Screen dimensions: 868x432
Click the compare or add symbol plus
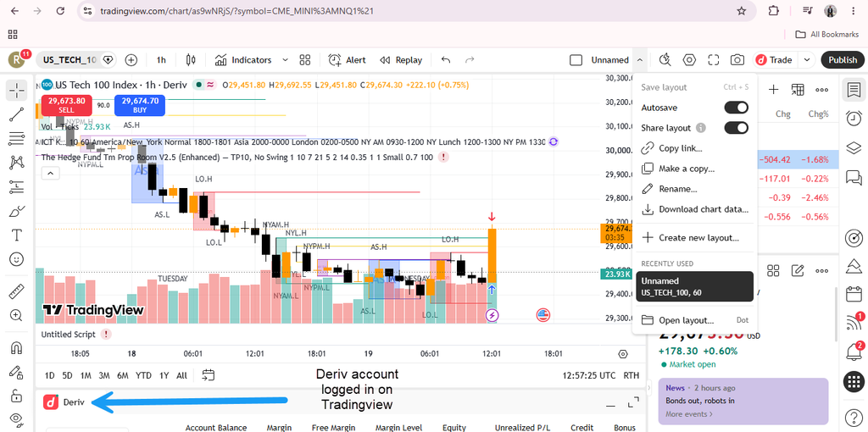tap(131, 60)
